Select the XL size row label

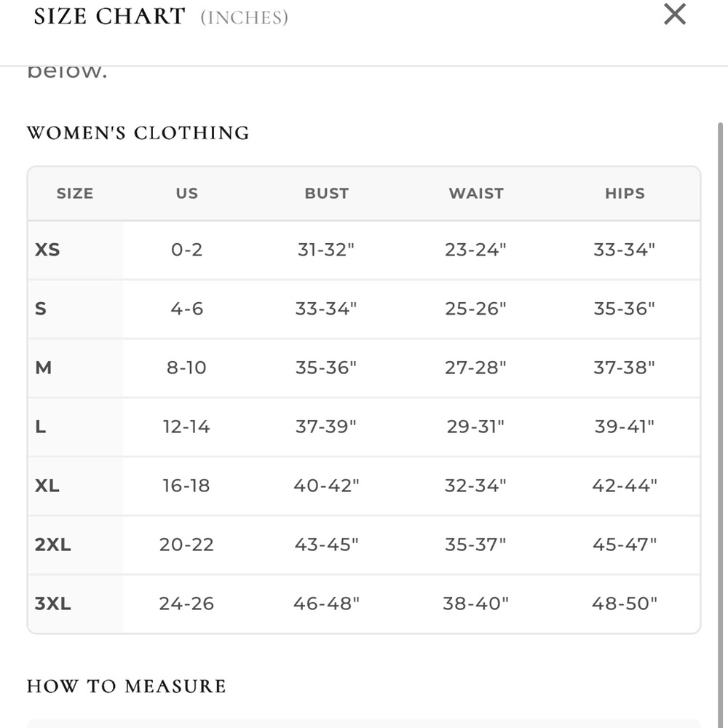click(47, 486)
